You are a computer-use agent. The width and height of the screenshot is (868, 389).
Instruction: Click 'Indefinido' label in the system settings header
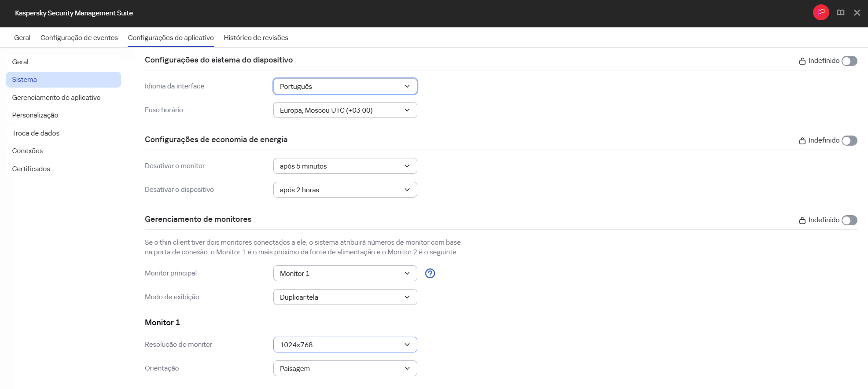click(x=824, y=61)
